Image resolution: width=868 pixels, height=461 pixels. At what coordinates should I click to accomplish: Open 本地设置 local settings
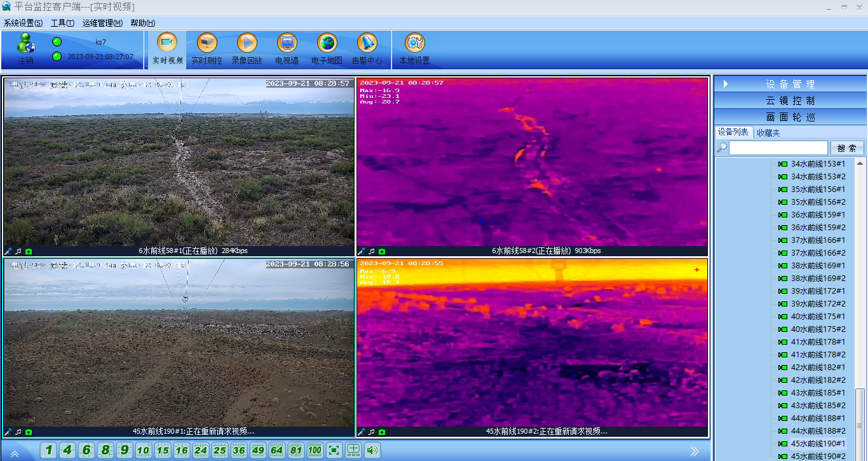pyautogui.click(x=414, y=49)
